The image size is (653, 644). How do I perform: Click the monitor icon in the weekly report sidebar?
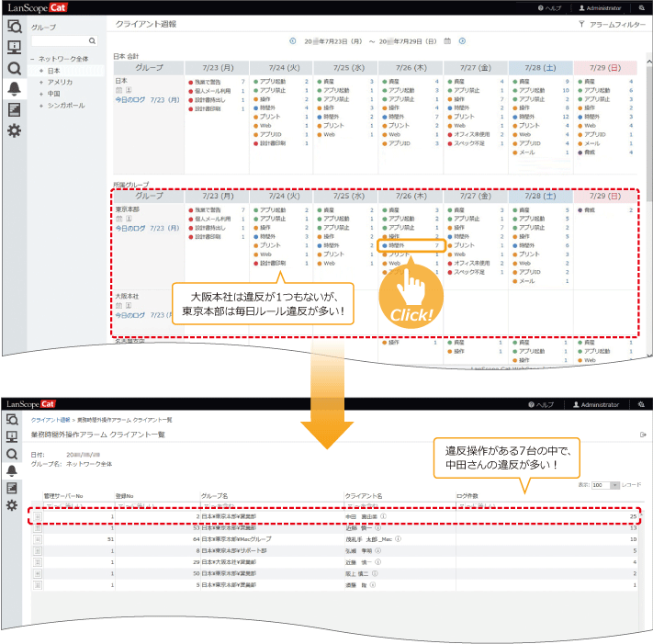(14, 47)
